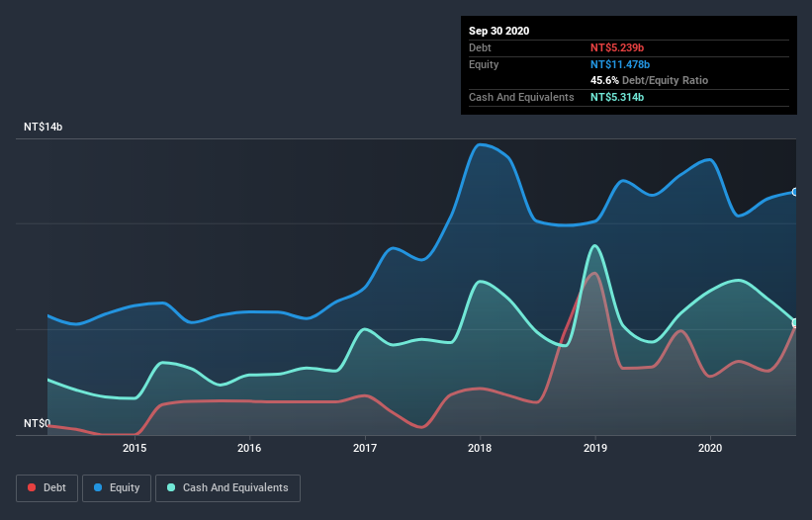Click the NT$14b y-axis label
This screenshot has height=520, width=812.
pos(43,127)
